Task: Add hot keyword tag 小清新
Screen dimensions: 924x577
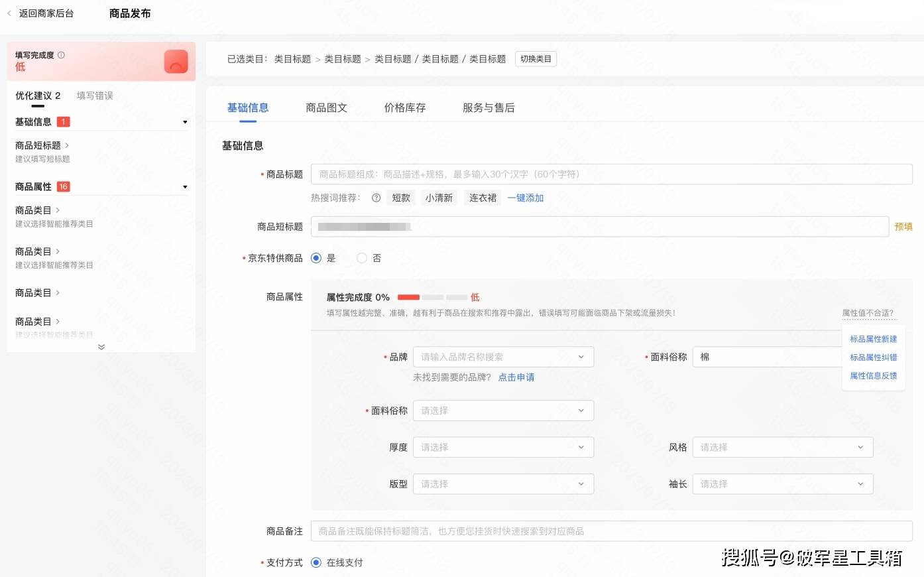Action: coord(439,198)
